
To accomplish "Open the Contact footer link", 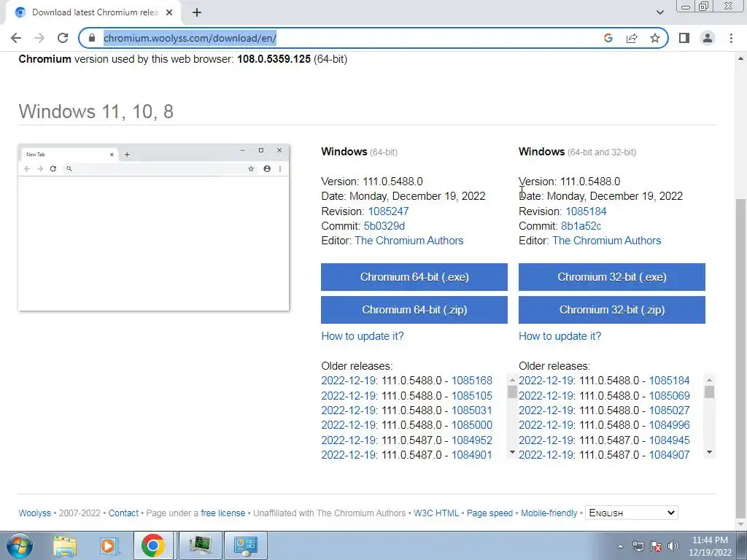I will pyautogui.click(x=123, y=513).
